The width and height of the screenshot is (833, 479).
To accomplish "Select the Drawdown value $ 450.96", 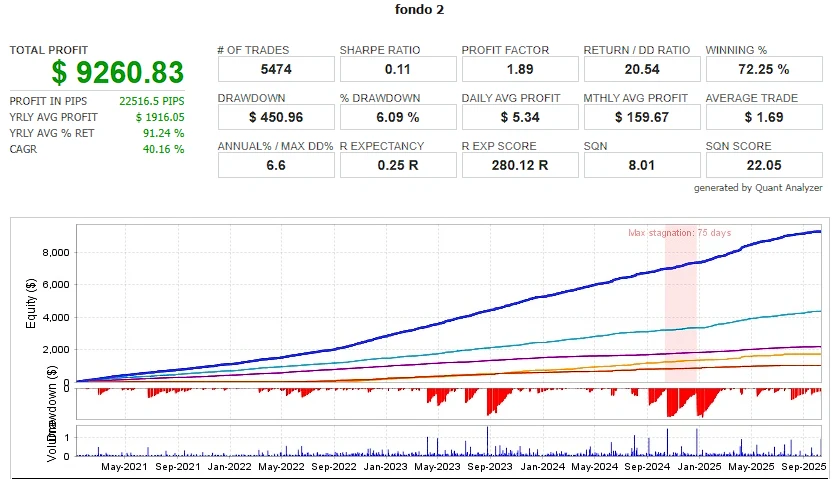I will (275, 117).
